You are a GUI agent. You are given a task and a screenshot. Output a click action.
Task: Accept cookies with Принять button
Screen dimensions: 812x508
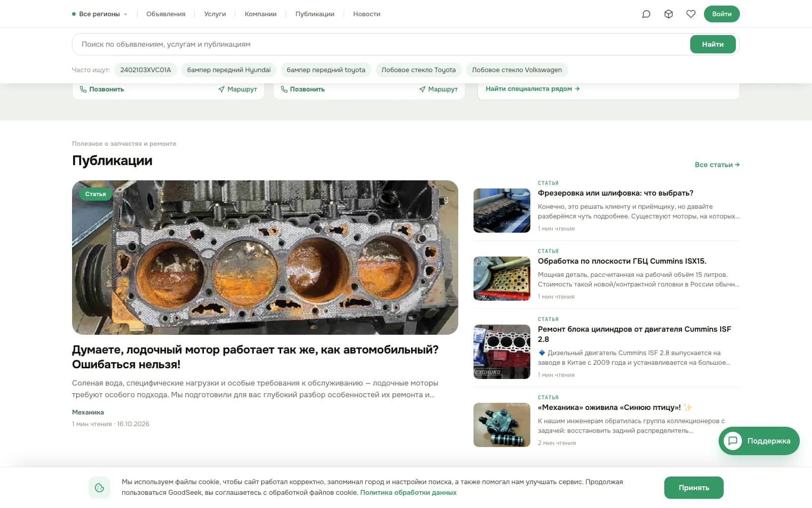(x=694, y=488)
